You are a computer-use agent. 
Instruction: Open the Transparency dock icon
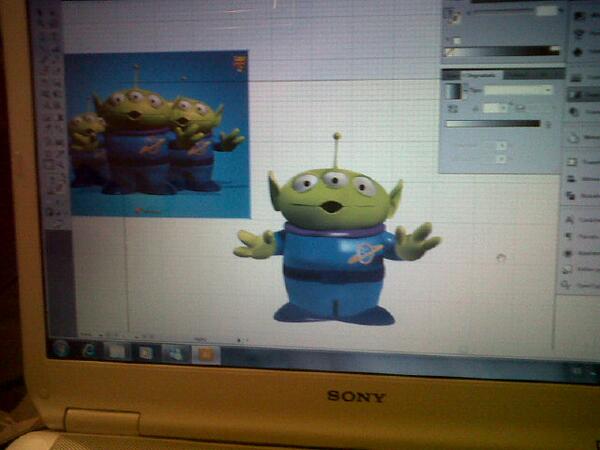click(x=574, y=112)
